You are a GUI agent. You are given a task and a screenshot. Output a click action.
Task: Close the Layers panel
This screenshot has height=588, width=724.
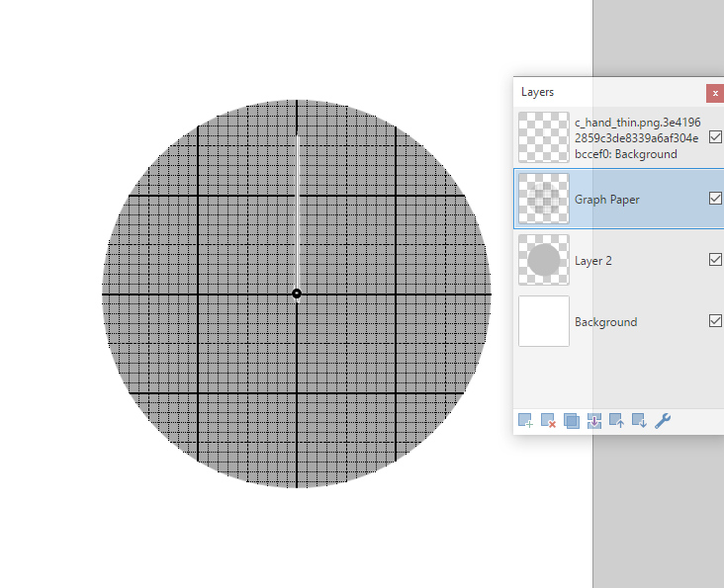(715, 93)
